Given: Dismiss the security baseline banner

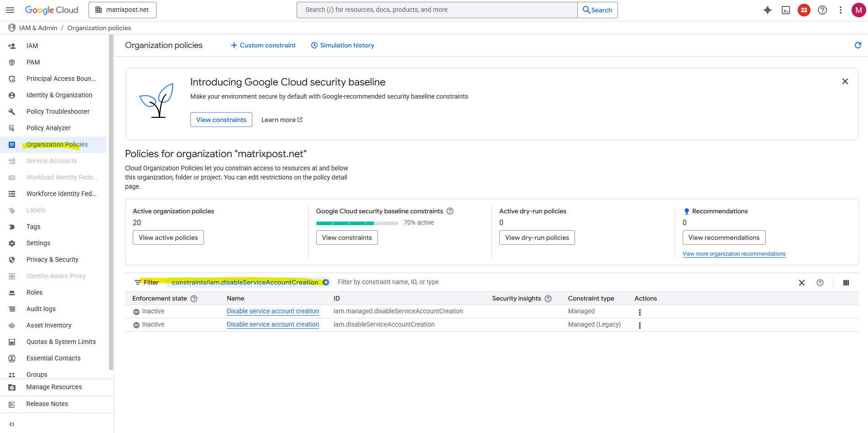Looking at the screenshot, I should tap(845, 81).
